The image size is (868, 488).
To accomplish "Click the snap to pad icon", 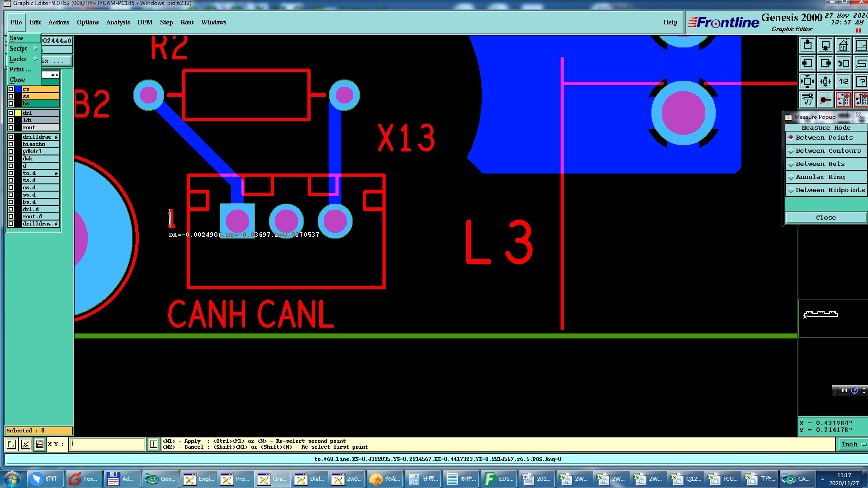I will click(825, 99).
